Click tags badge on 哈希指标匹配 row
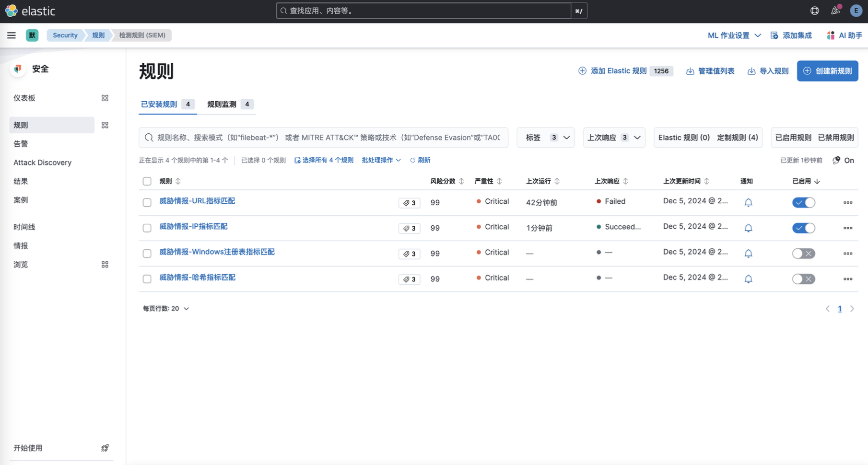Image resolution: width=868 pixels, height=465 pixels. point(409,279)
